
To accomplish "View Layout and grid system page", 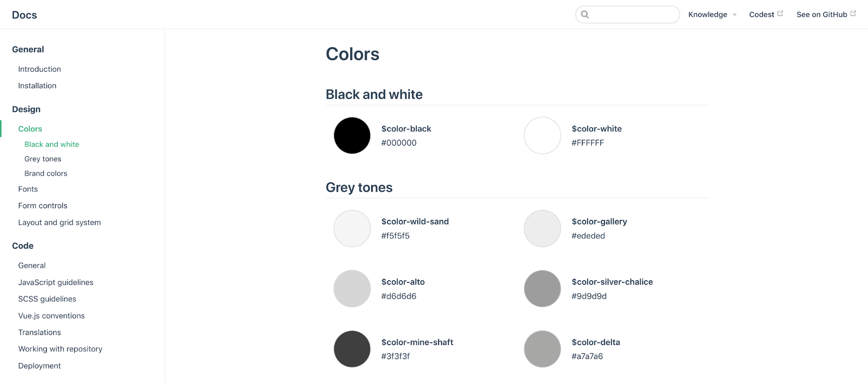I will (x=59, y=222).
